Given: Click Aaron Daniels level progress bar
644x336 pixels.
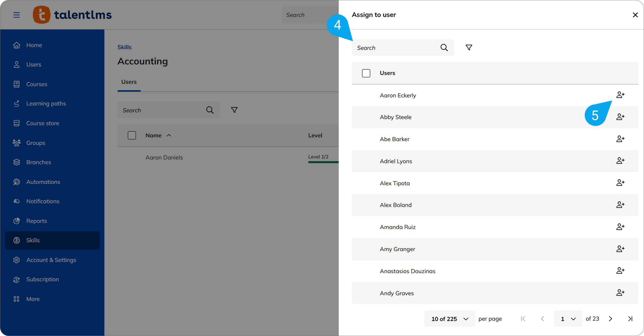Looking at the screenshot, I should click(x=323, y=162).
